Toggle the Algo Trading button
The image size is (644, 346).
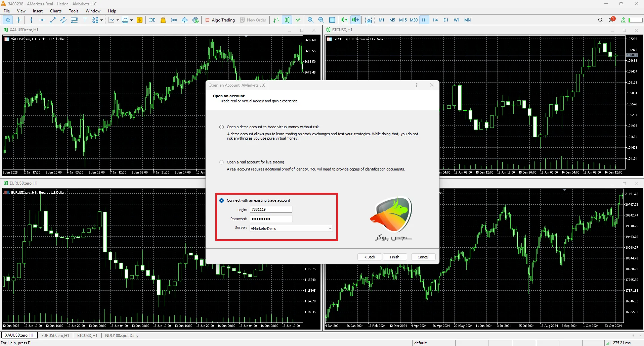(220, 20)
